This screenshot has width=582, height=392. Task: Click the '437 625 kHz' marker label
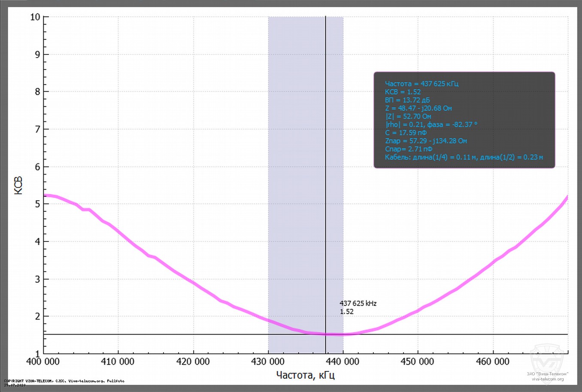click(358, 303)
